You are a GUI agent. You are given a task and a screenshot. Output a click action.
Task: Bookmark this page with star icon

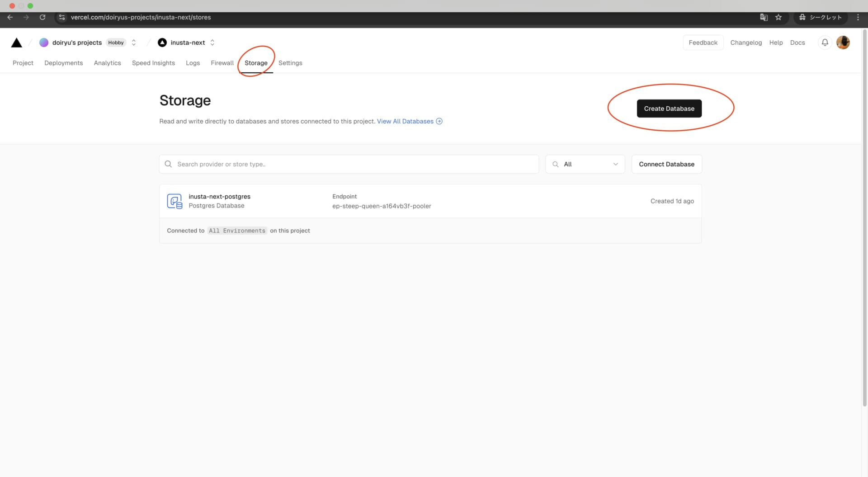(x=778, y=17)
